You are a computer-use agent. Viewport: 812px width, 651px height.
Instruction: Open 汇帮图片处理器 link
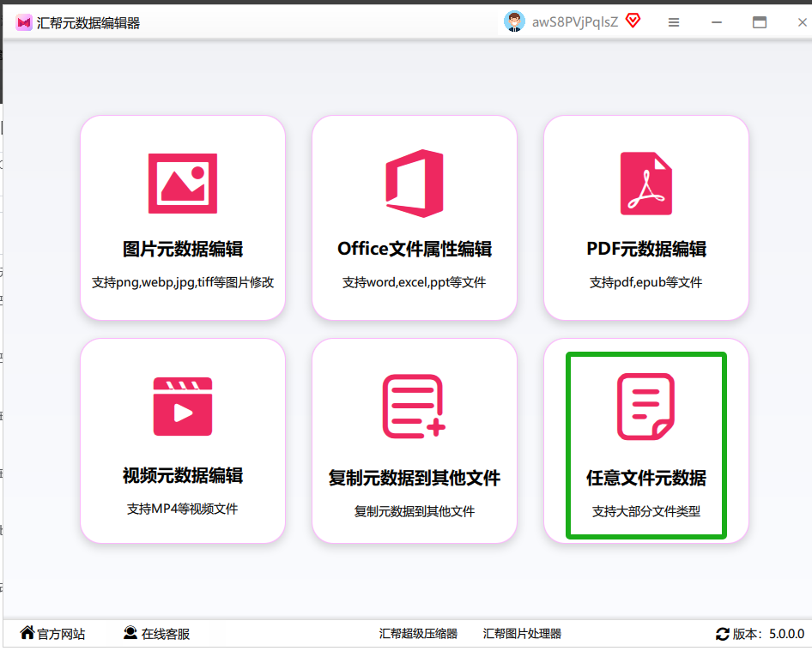522,633
